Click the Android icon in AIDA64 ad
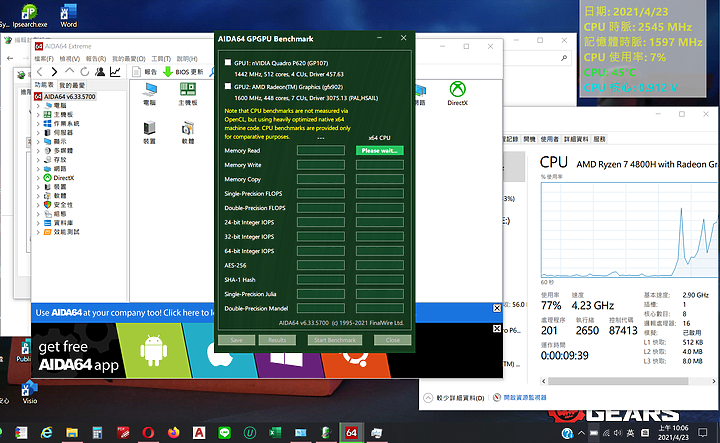The height and width of the screenshot is (443, 720). 153,350
